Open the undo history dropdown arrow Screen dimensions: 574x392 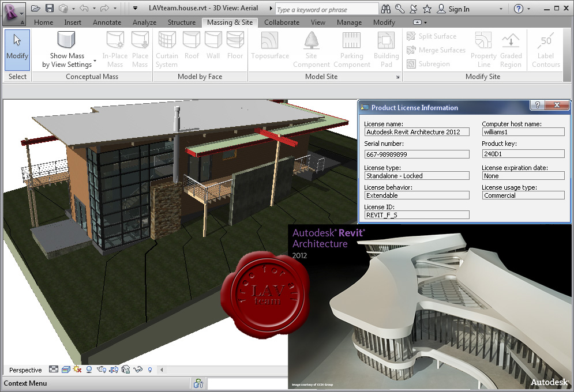pyautogui.click(x=94, y=9)
